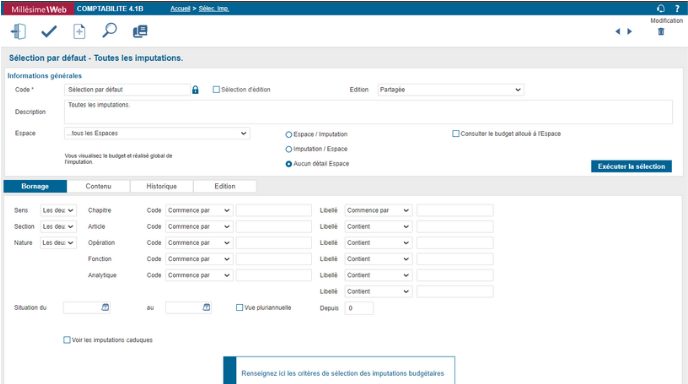
Task: Open calendar picker for Situation du date
Action: 105,308
